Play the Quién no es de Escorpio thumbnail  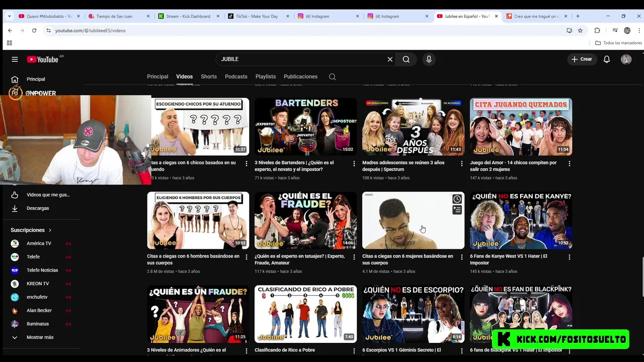tap(413, 314)
